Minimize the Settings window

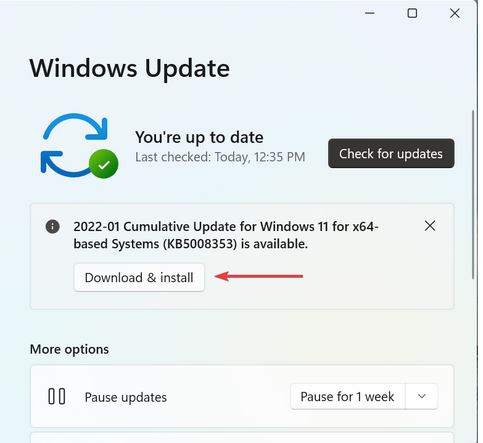point(370,13)
